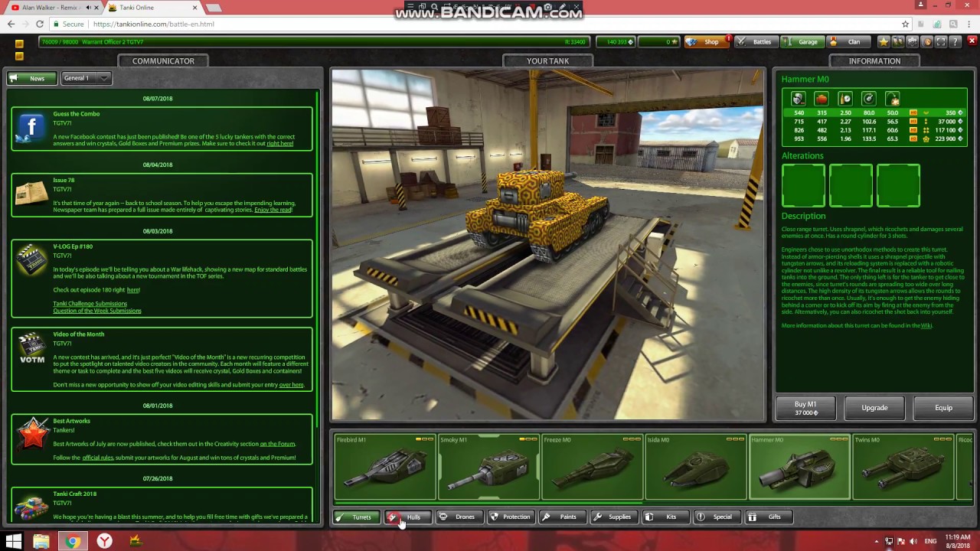Switch to the Drones category

(459, 517)
